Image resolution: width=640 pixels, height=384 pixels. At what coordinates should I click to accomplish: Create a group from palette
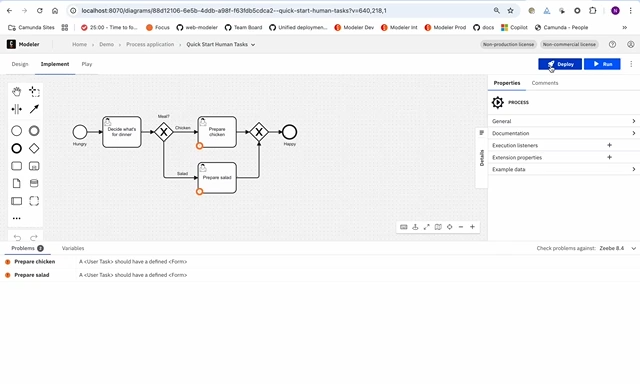[34, 201]
